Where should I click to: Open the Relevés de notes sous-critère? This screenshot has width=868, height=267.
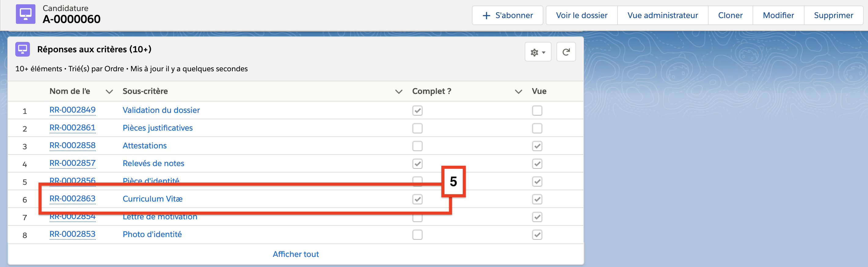coord(153,163)
